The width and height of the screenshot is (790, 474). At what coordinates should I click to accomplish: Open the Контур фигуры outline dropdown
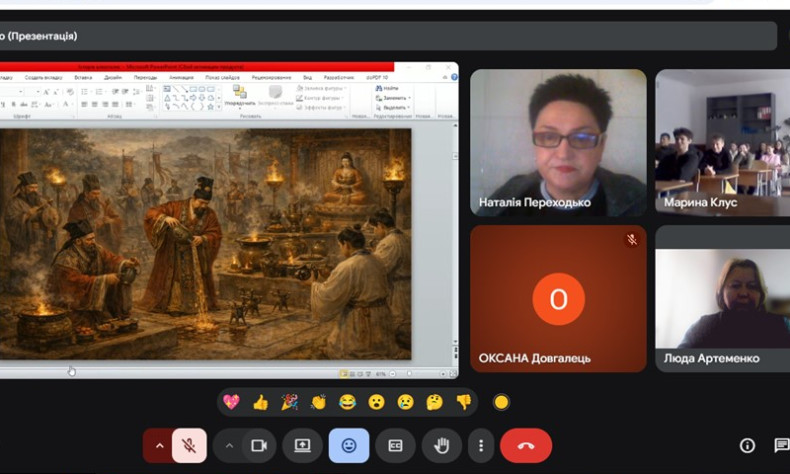pos(320,98)
